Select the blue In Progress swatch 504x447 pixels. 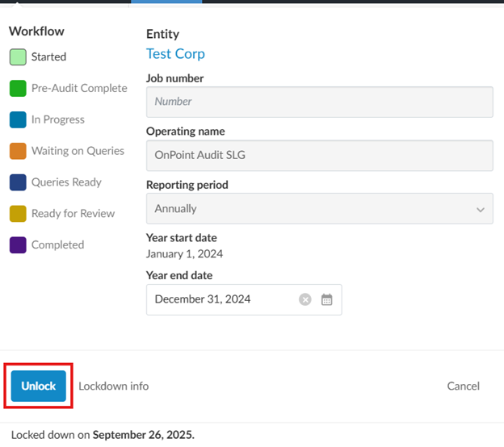(x=18, y=120)
